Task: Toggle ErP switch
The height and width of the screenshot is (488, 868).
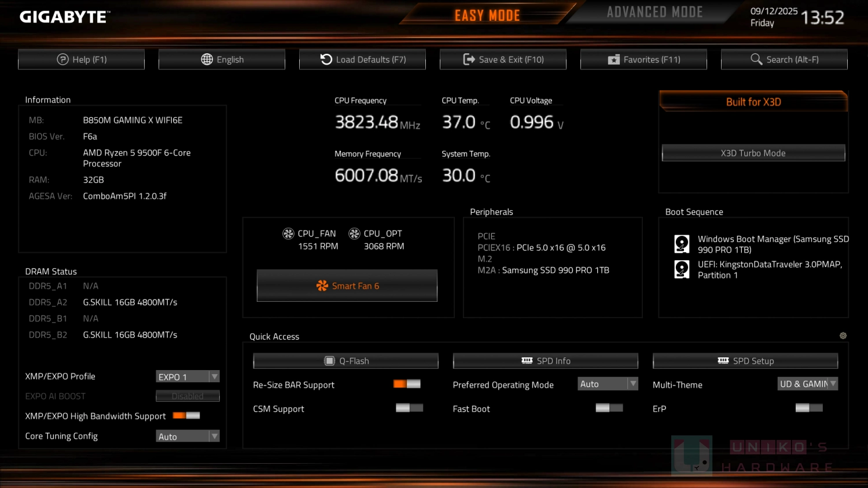Action: point(809,408)
